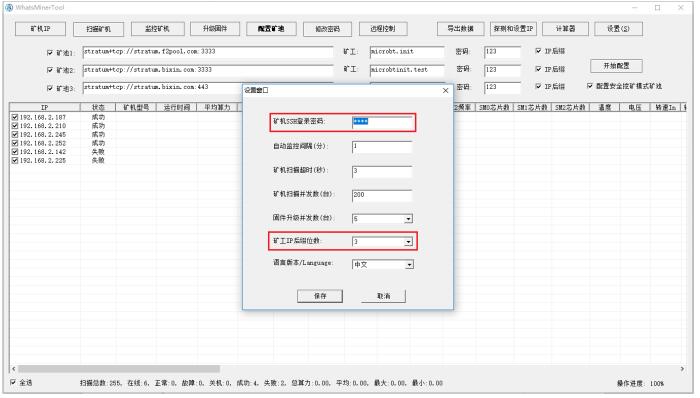Toggle IP后缀 checkbox in the 矿池2 row

(x=538, y=69)
